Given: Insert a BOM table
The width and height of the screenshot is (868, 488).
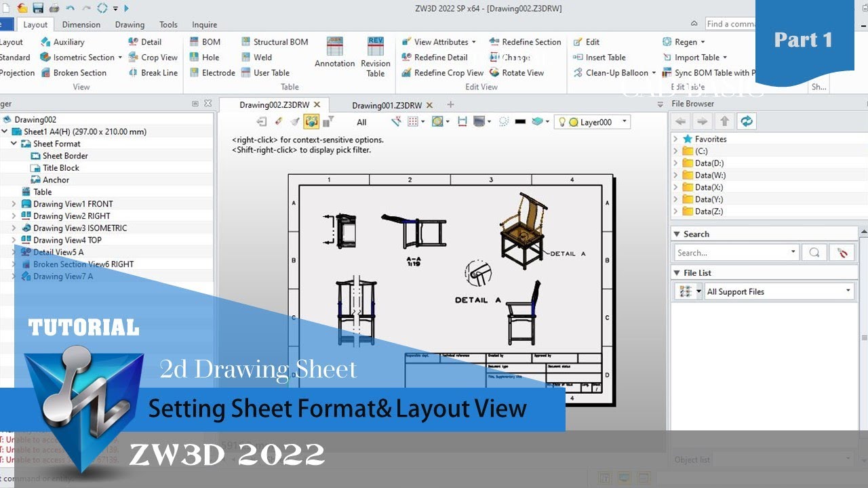Looking at the screenshot, I should coord(204,42).
